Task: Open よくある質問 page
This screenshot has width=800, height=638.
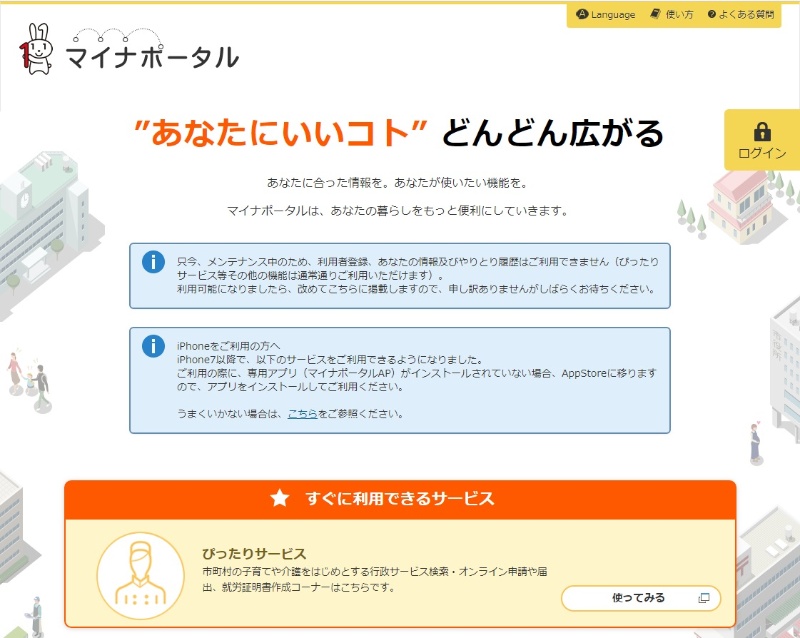Action: click(750, 15)
